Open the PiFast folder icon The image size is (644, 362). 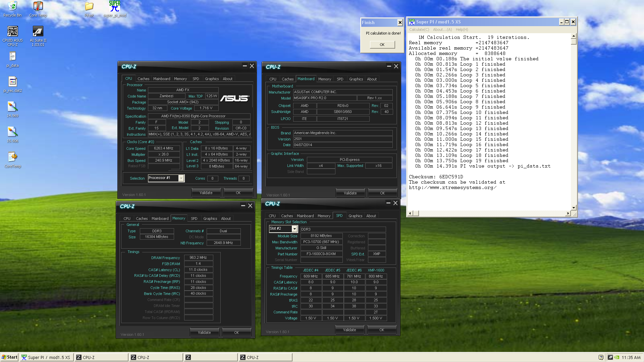click(89, 9)
